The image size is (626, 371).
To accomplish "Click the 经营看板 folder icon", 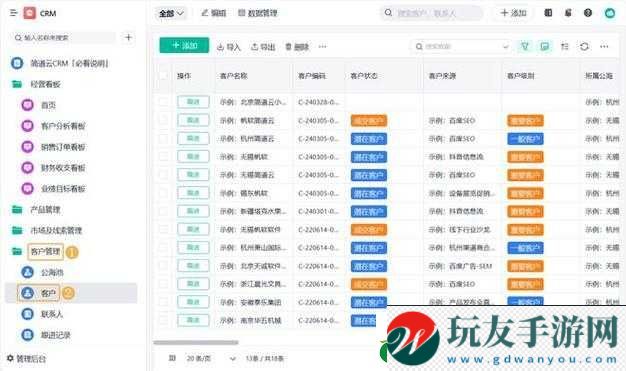I will click(17, 84).
